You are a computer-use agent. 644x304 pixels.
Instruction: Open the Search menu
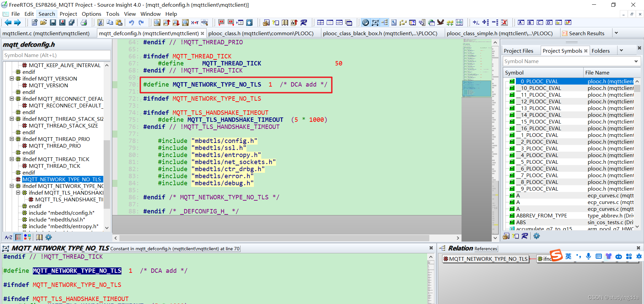point(47,14)
